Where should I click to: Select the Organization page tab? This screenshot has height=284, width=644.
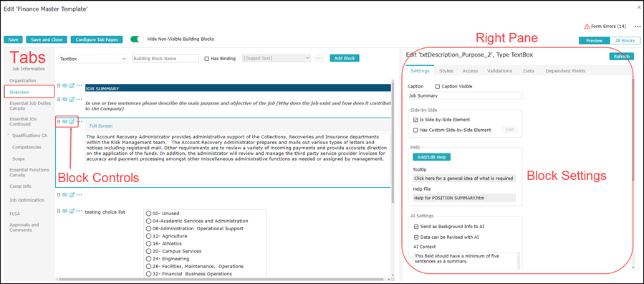click(x=23, y=80)
